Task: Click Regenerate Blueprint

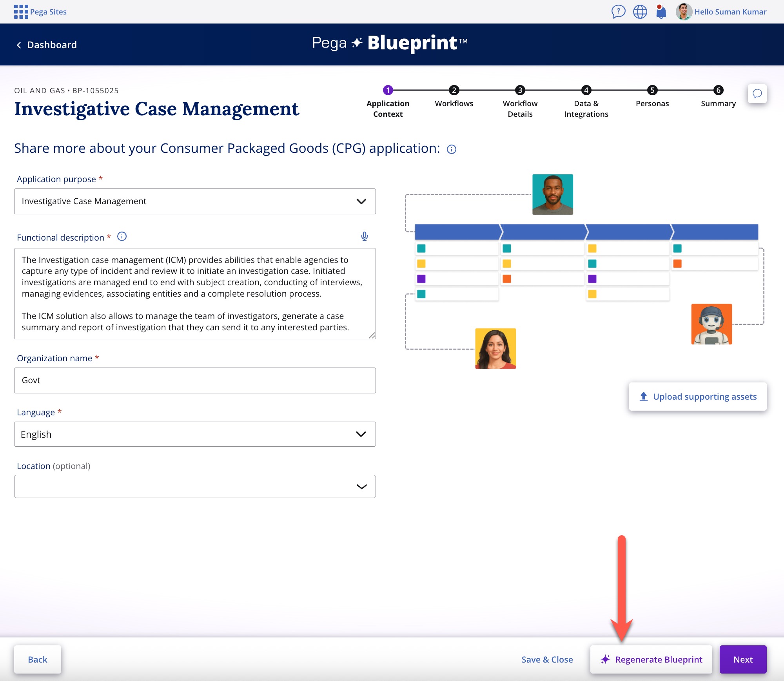Action: pos(651,659)
